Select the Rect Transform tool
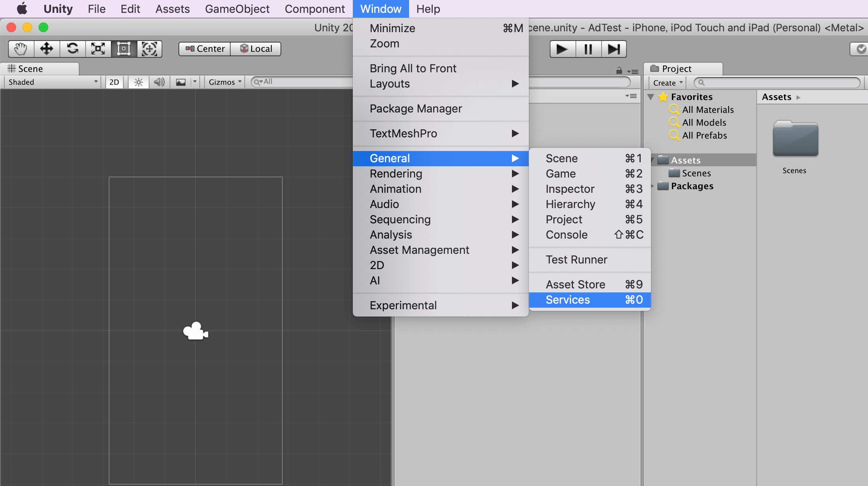 [x=124, y=49]
